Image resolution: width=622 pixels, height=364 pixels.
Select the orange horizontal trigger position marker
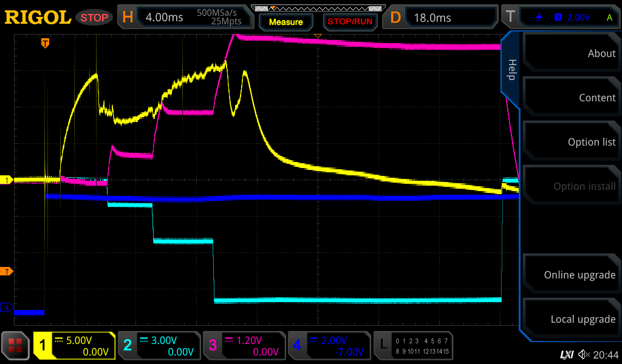tap(45, 43)
